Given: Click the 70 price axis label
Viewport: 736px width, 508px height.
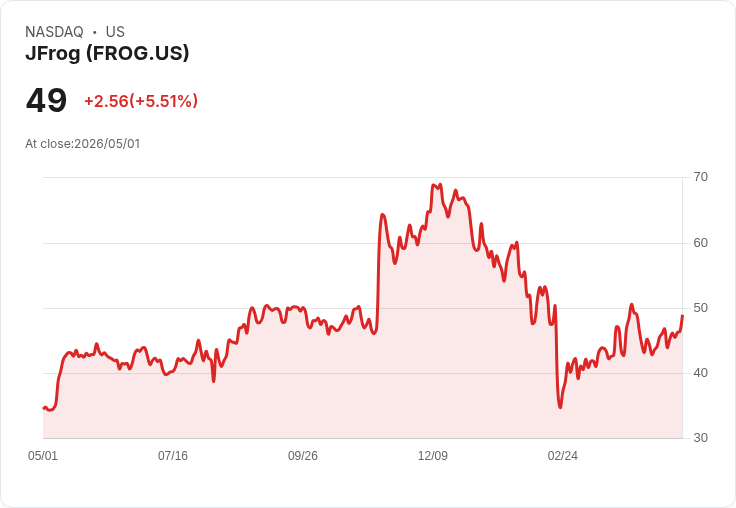Looking at the screenshot, I should [700, 177].
